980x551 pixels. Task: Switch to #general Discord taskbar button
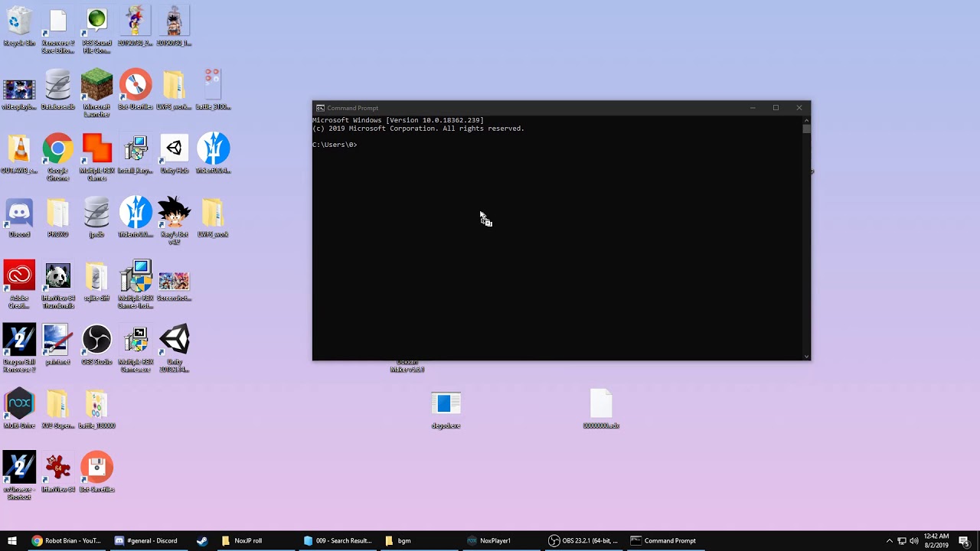(x=146, y=540)
